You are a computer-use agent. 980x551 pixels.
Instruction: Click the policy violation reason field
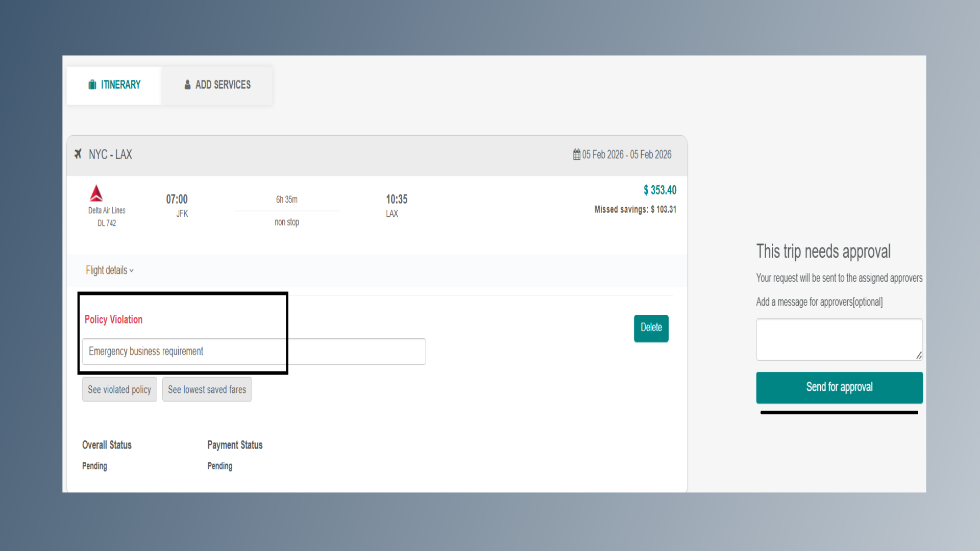click(x=254, y=352)
